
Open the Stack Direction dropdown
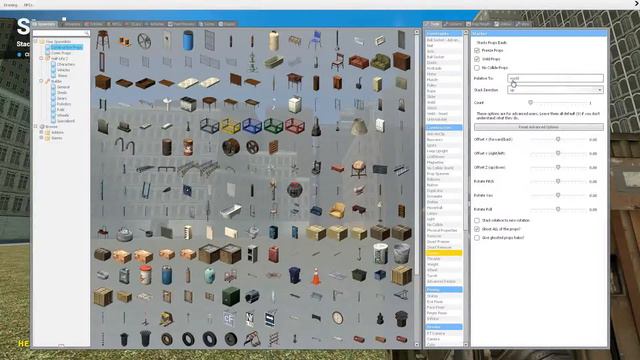555,90
